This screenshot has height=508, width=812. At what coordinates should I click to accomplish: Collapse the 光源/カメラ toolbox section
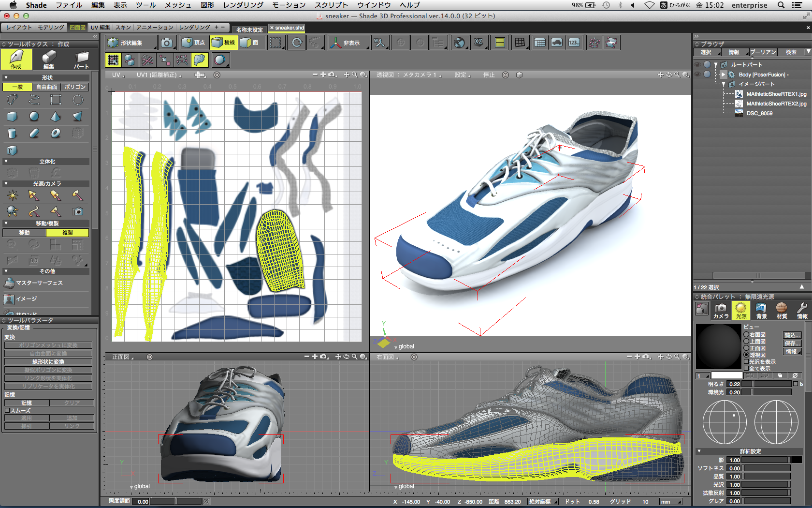tap(6, 184)
